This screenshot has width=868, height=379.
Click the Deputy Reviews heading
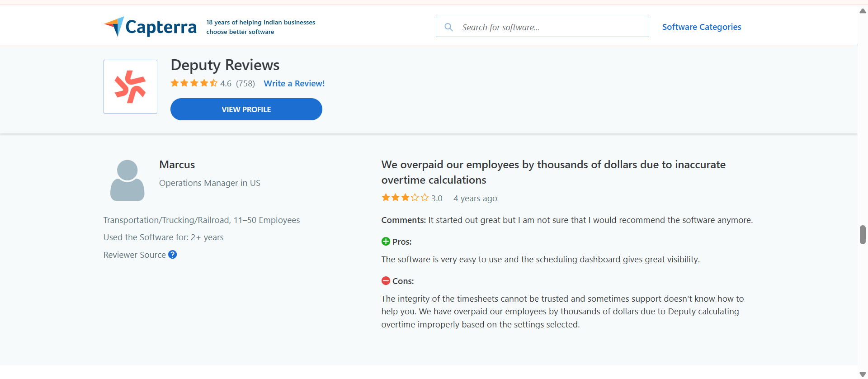pyautogui.click(x=225, y=65)
